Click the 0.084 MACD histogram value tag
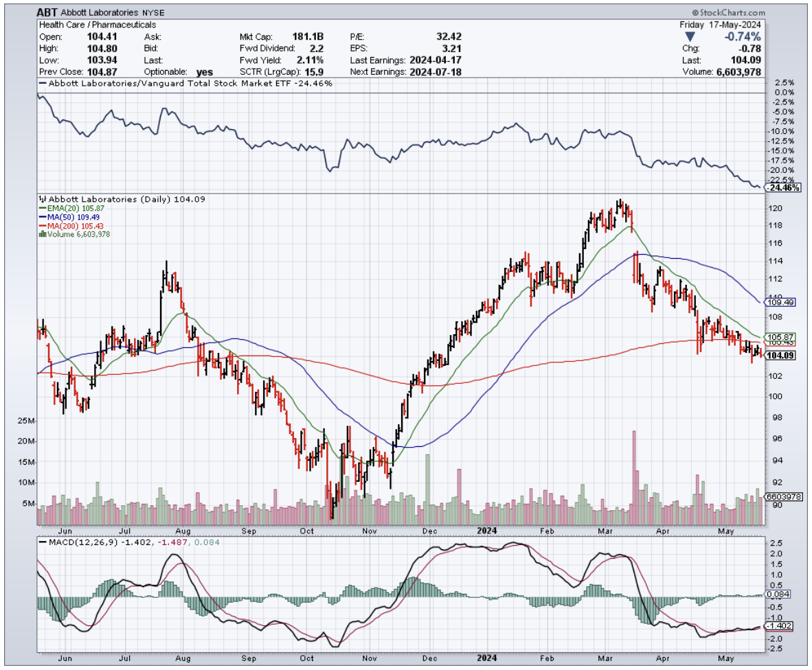Viewport: 812px width, 670px height. pyautogui.click(x=780, y=594)
